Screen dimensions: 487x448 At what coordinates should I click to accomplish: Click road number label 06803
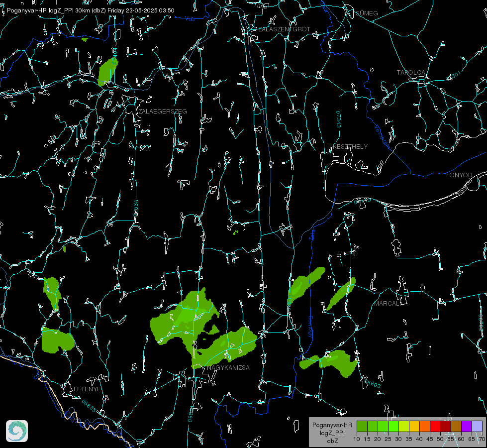pyautogui.click(x=373, y=383)
